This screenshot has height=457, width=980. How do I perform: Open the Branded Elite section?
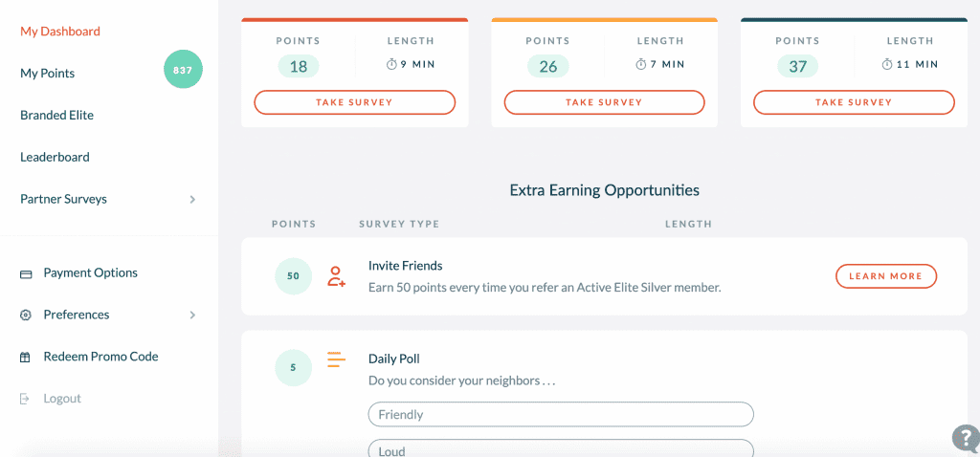(x=56, y=116)
